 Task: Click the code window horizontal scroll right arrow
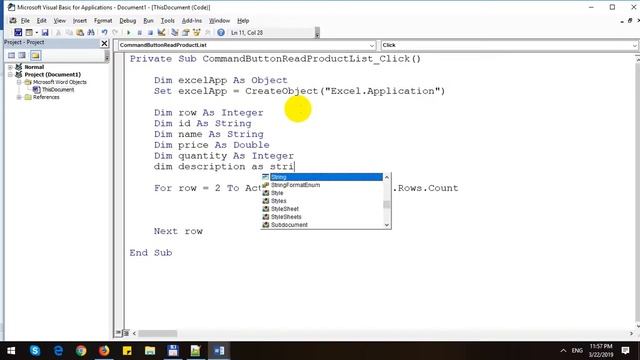point(631,333)
